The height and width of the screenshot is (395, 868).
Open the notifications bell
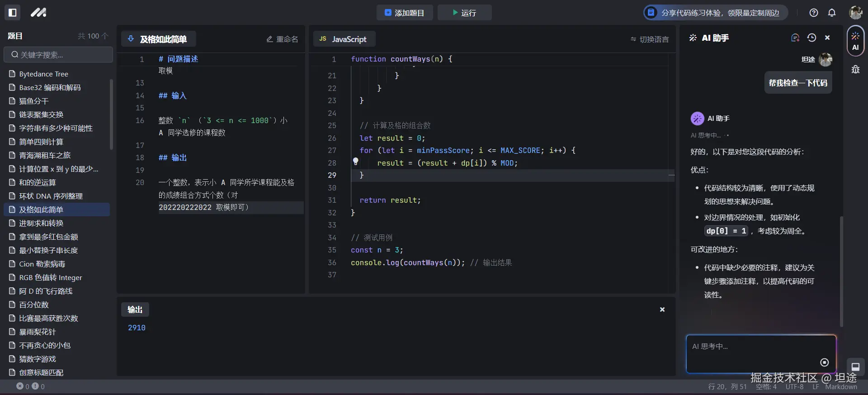(832, 13)
